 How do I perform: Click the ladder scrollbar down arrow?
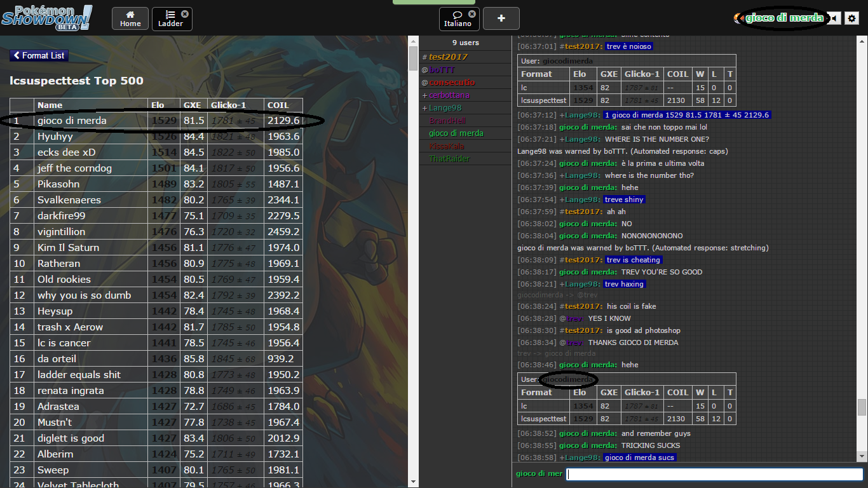point(413,482)
